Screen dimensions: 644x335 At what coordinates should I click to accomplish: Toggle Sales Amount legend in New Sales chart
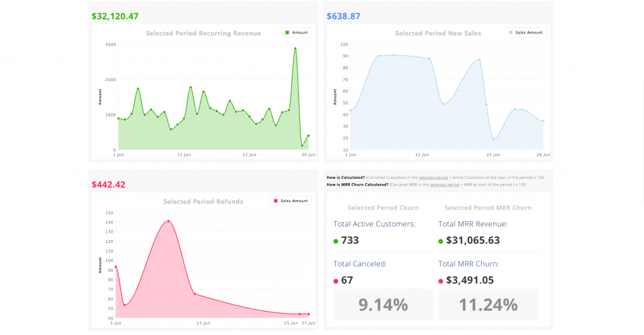click(526, 33)
